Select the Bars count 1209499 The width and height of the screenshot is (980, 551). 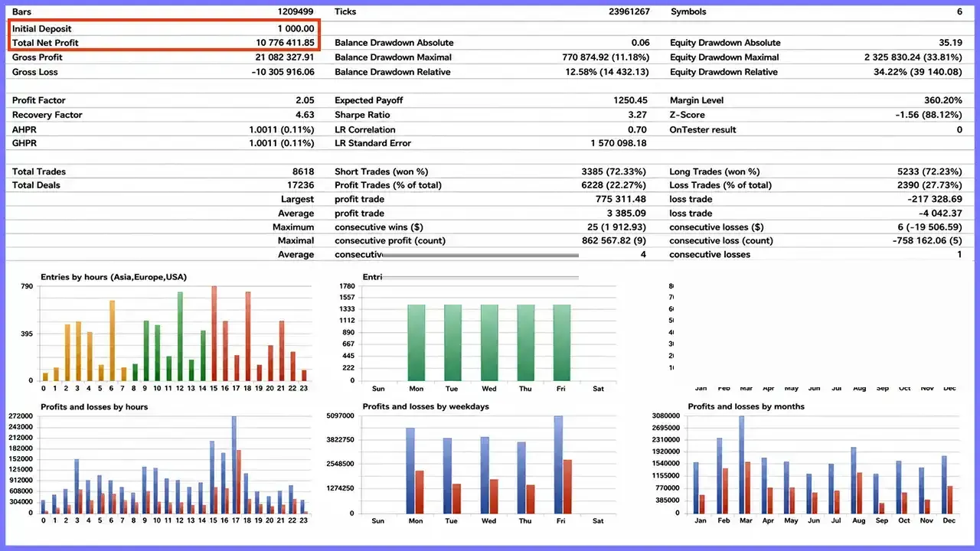click(296, 12)
